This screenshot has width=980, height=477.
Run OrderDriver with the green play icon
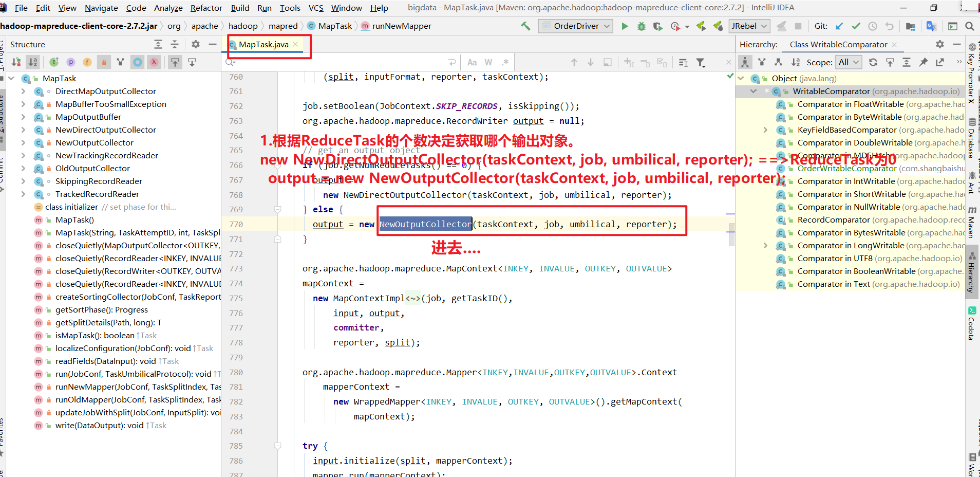pyautogui.click(x=625, y=26)
